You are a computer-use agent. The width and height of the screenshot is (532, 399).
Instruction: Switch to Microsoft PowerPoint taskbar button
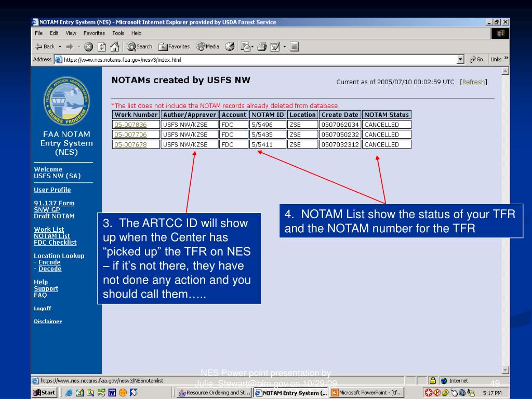tap(367, 393)
